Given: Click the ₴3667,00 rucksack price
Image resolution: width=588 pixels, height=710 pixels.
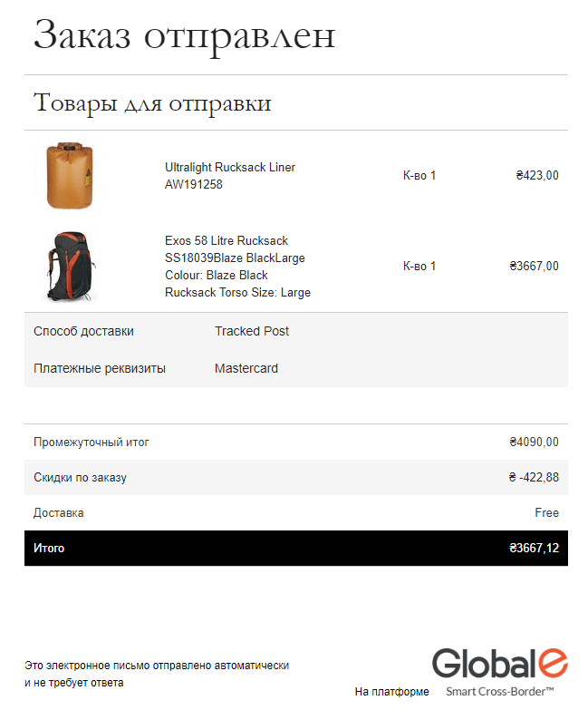Looking at the screenshot, I should tap(535, 266).
